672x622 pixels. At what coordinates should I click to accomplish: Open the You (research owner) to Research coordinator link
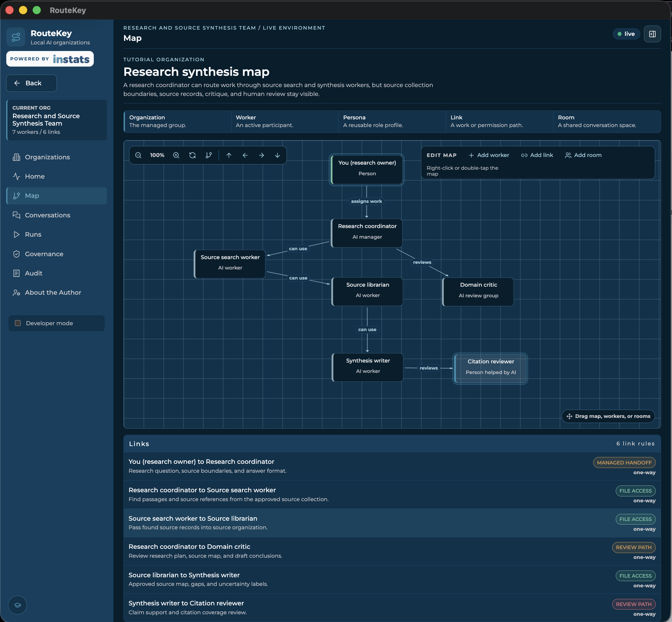pos(392,466)
